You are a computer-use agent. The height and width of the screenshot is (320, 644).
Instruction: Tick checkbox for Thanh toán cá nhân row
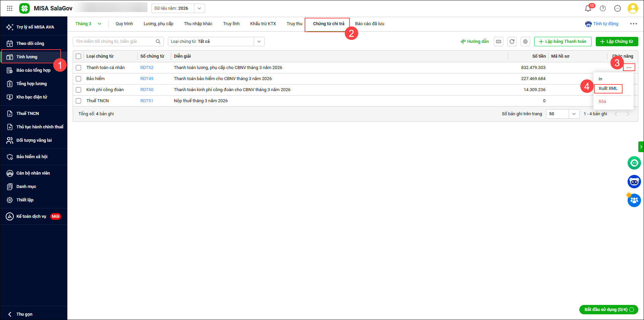click(x=78, y=68)
